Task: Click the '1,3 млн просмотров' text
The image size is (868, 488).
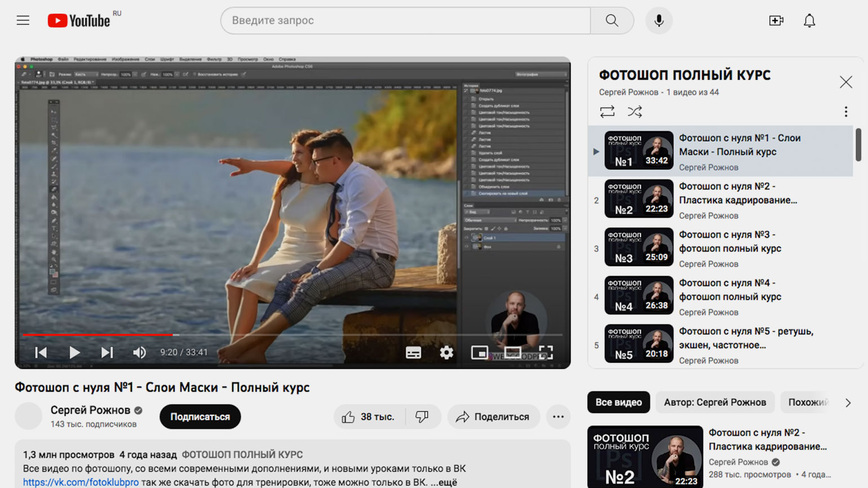Action: coord(69,455)
